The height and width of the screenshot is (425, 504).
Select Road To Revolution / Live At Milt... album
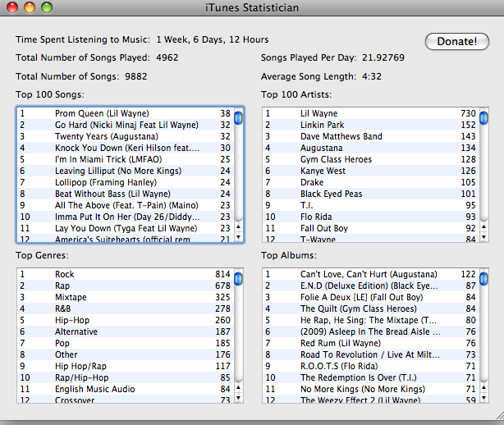371,354
